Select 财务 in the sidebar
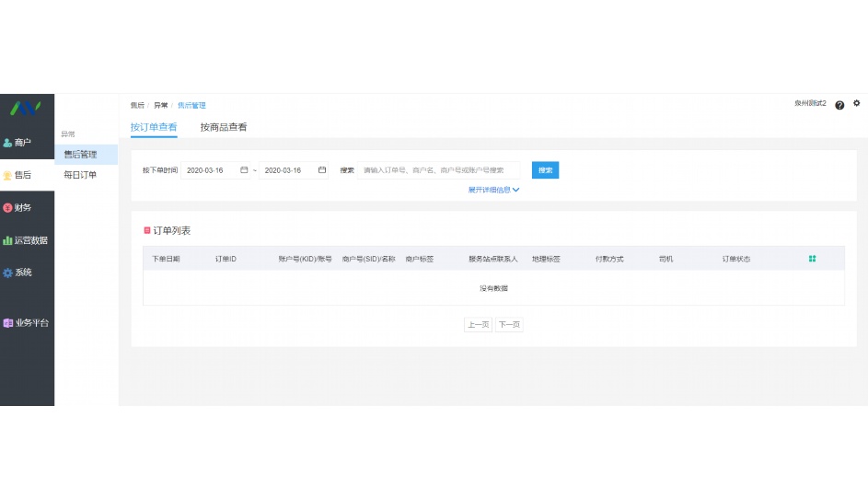The width and height of the screenshot is (868, 499). [18, 208]
